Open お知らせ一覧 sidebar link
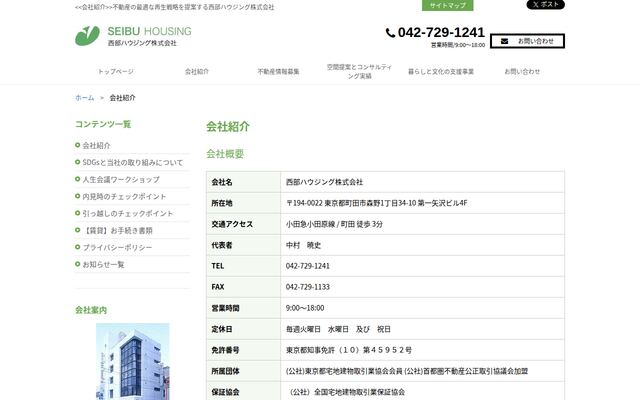This screenshot has height=400, width=640. (x=103, y=264)
